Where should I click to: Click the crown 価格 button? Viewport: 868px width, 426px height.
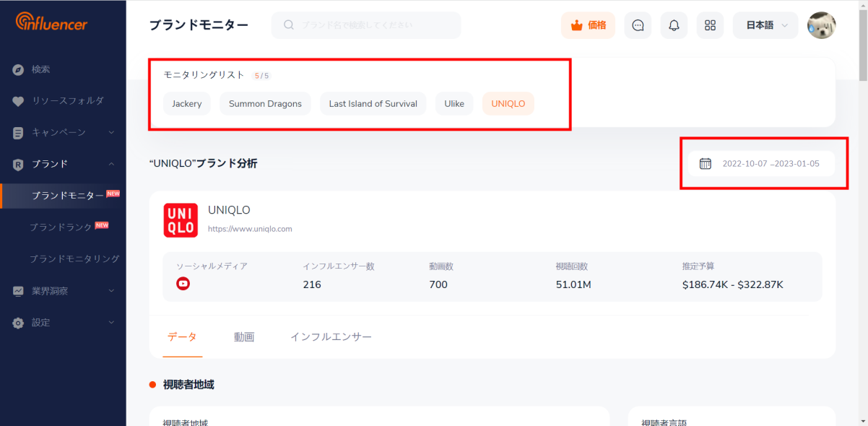[x=588, y=25]
